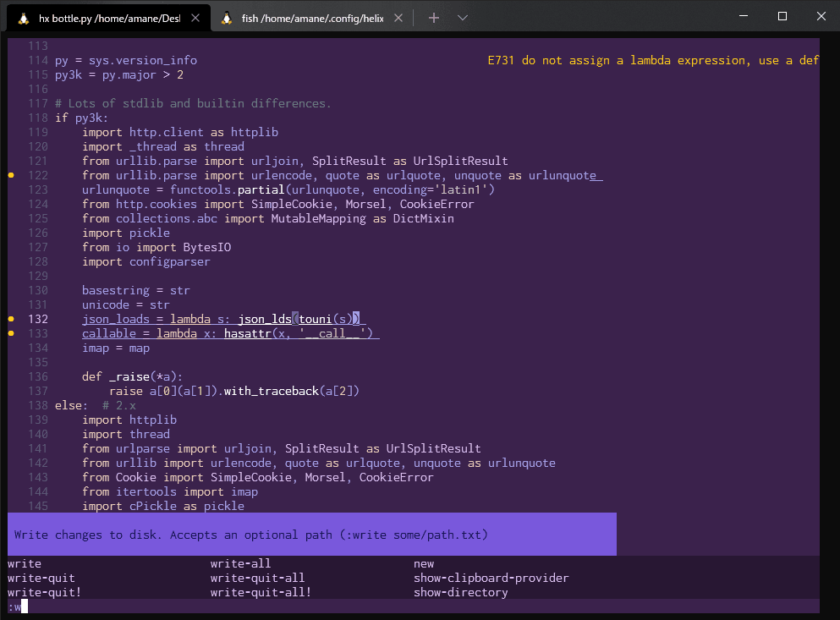Screen dimensions: 840x620
Task: Select the hx bottle.py tab
Action: pyautogui.click(x=108, y=18)
